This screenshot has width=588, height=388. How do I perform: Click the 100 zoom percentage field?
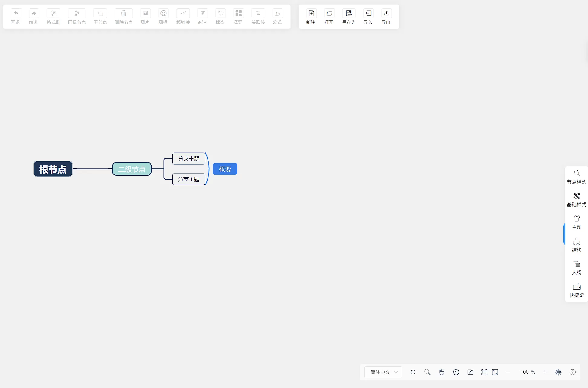click(525, 372)
